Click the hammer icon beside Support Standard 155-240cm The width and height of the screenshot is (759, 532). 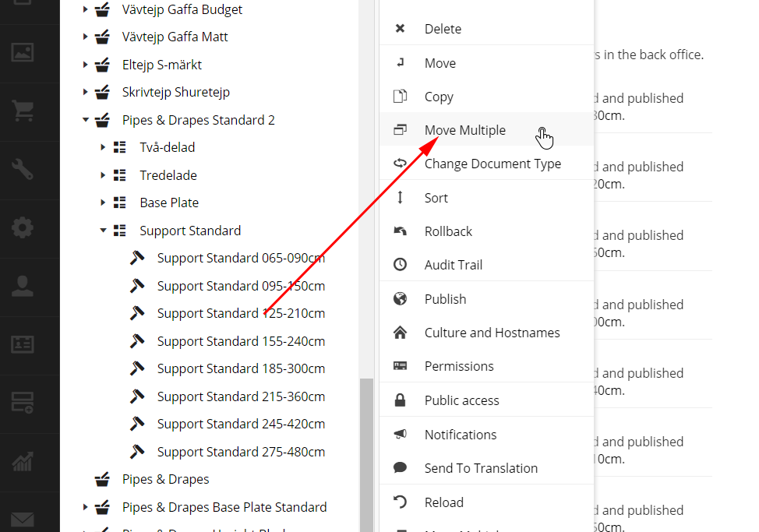click(137, 341)
